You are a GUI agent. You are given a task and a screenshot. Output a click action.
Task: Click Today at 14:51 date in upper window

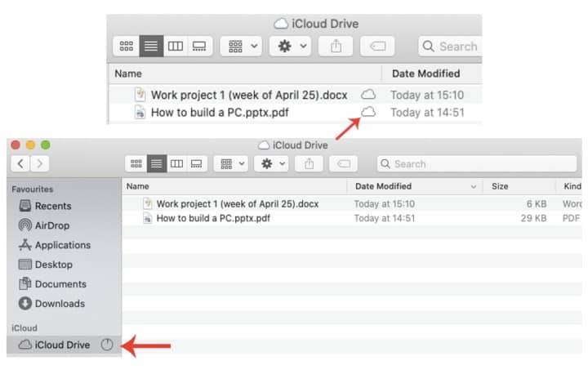(427, 112)
